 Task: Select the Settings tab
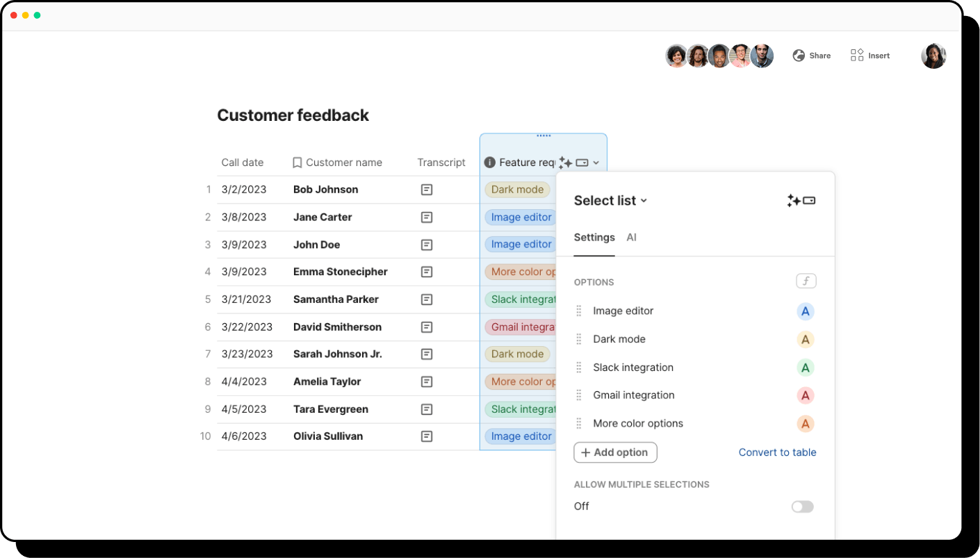coord(594,238)
